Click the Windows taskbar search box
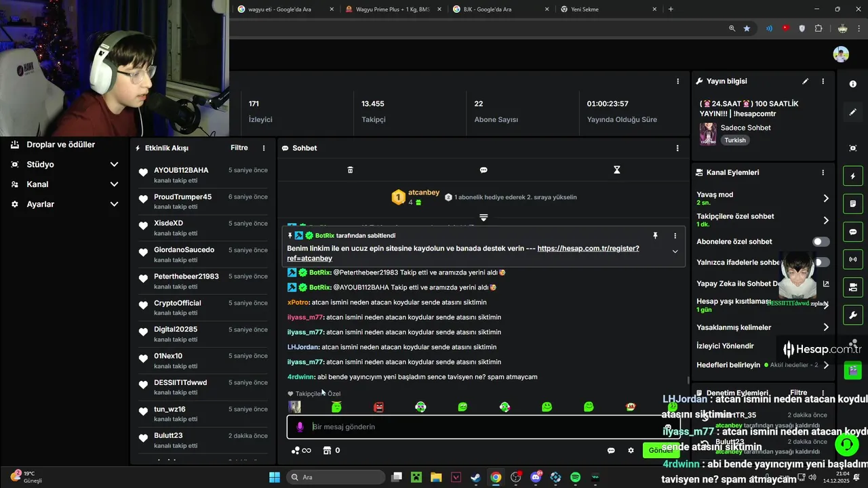The height and width of the screenshot is (488, 868). (336, 477)
